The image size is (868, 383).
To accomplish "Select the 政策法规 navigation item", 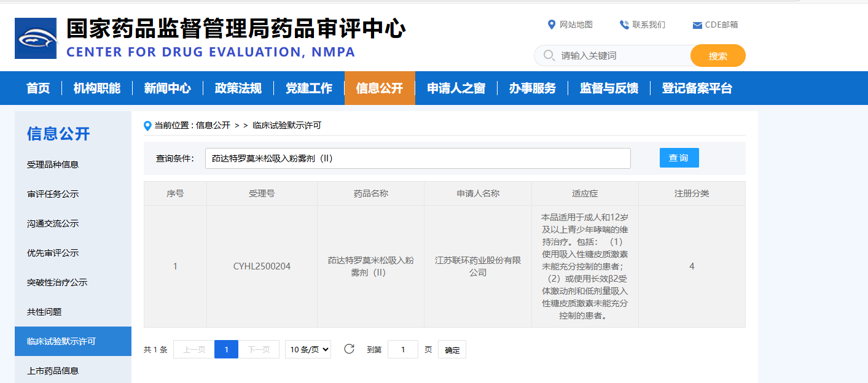I will (238, 88).
